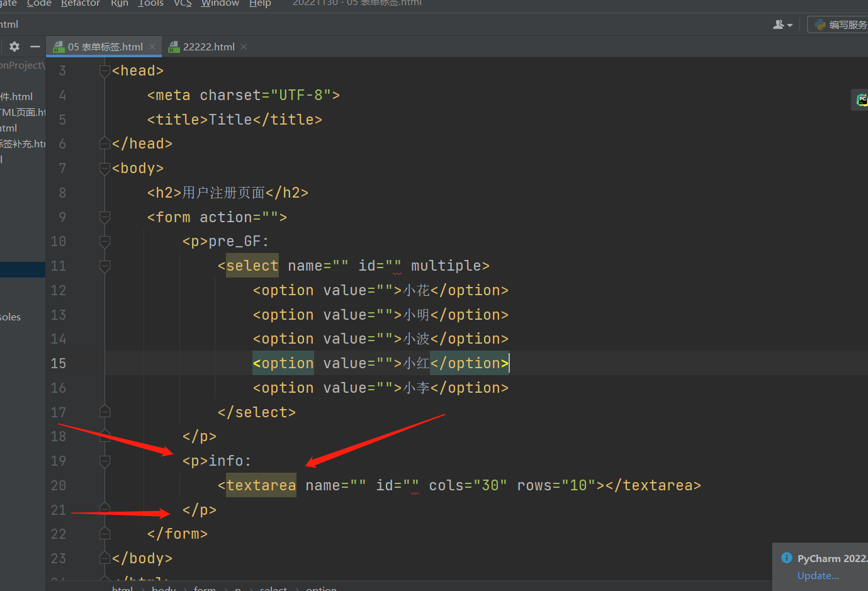
Task: Open the user account dropdown icon
Action: click(782, 25)
